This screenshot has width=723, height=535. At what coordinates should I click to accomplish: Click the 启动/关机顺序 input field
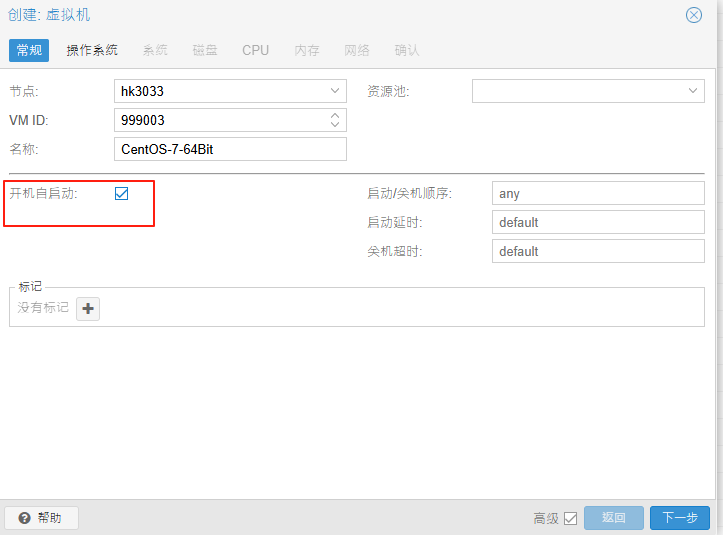(x=598, y=194)
